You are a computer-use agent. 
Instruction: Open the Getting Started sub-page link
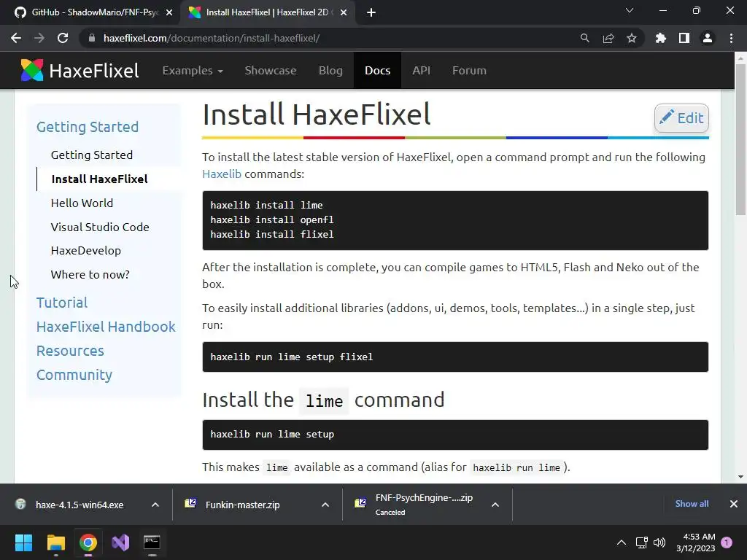pos(92,155)
